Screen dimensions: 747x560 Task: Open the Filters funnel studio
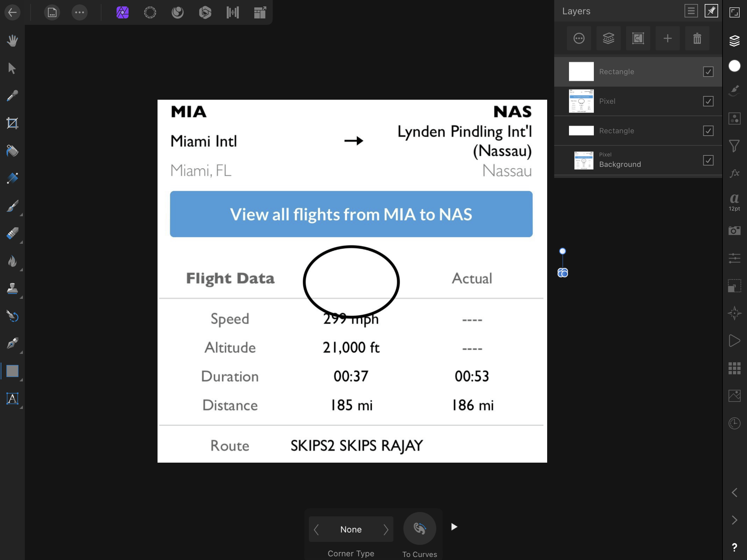click(x=735, y=146)
